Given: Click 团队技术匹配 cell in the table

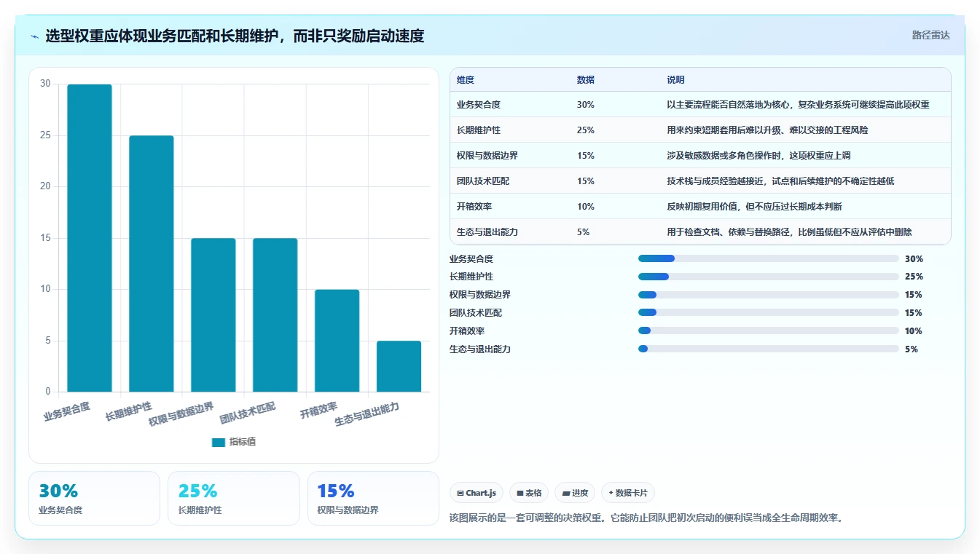Looking at the screenshot, I should click(x=483, y=181).
